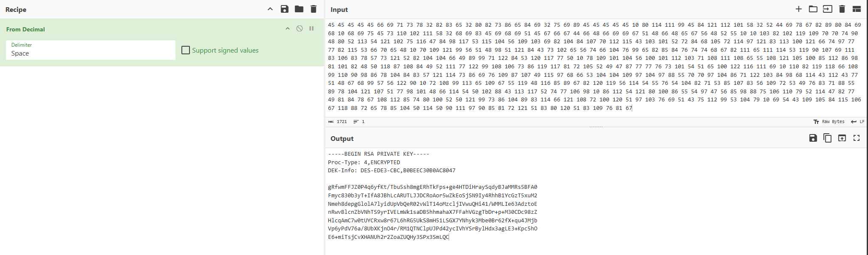Save output to file
The height and width of the screenshot is (255, 868).
click(x=813, y=138)
